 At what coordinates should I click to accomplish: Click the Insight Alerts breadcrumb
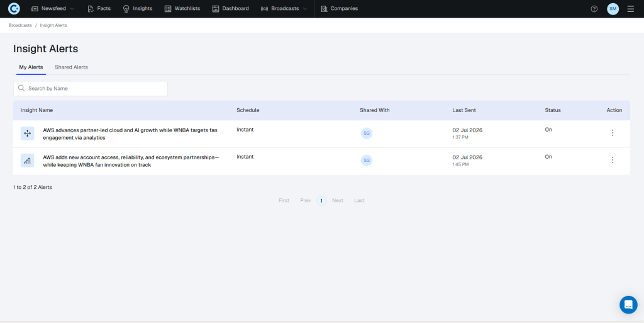click(53, 25)
